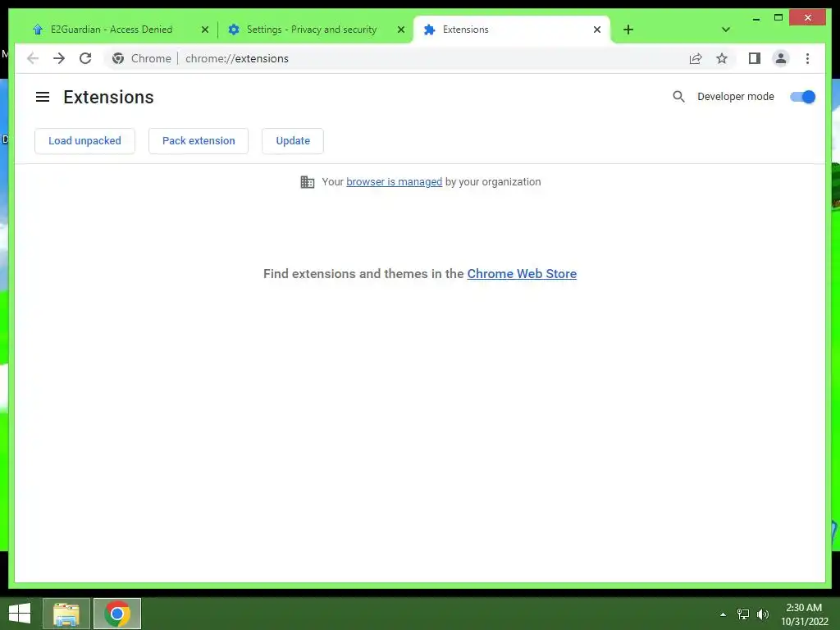The image size is (840, 630).
Task: Click the Load unpacked button
Action: tap(84, 141)
